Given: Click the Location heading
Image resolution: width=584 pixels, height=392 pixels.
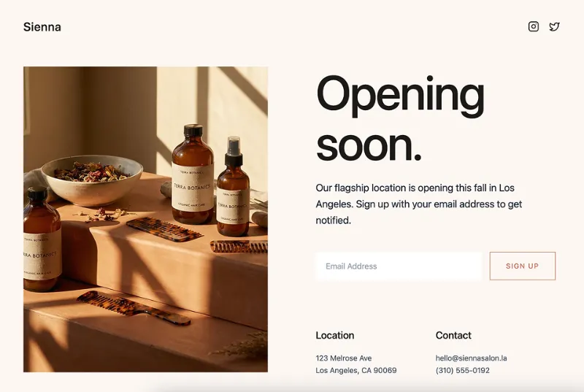Looking at the screenshot, I should click(x=335, y=335).
